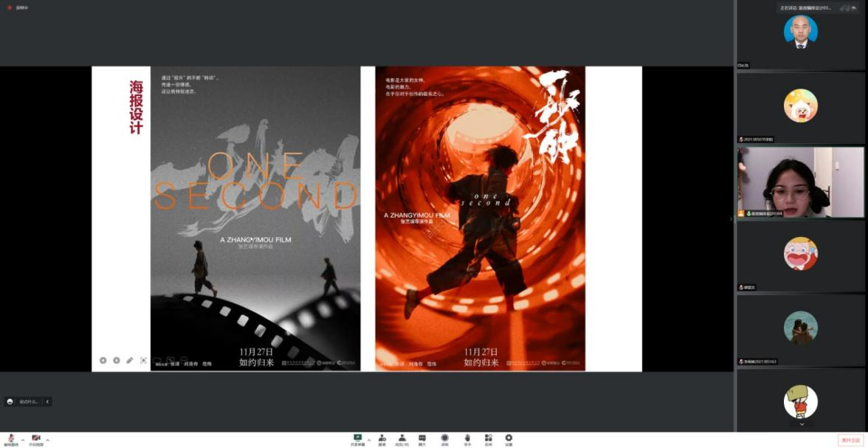868x448 pixels.
Task: Toggle the camera video button
Action: tap(35, 439)
